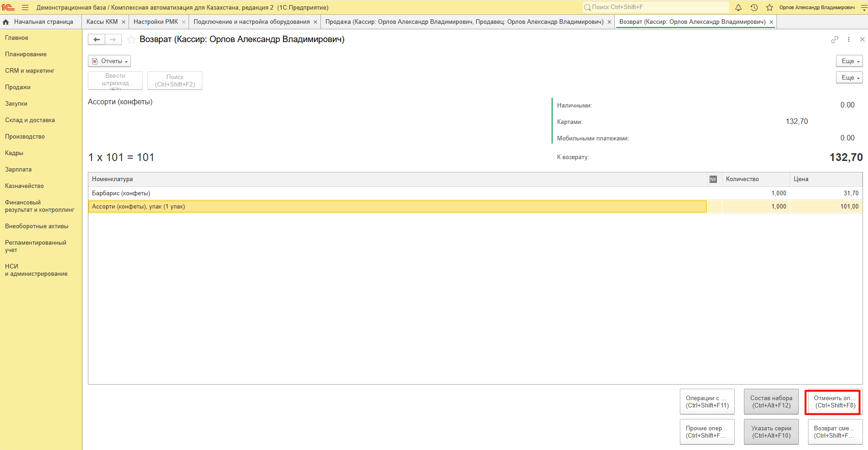This screenshot has width=868, height=450.
Task: Switch to the Настройки РМК tab
Action: coord(156,22)
